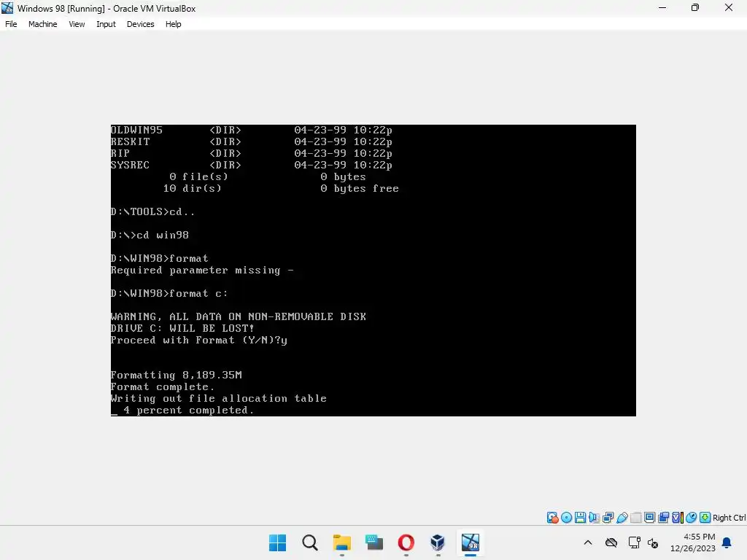The height and width of the screenshot is (560, 747).
Task: Click the OLDWIN95 directory row
Action: [x=252, y=130]
